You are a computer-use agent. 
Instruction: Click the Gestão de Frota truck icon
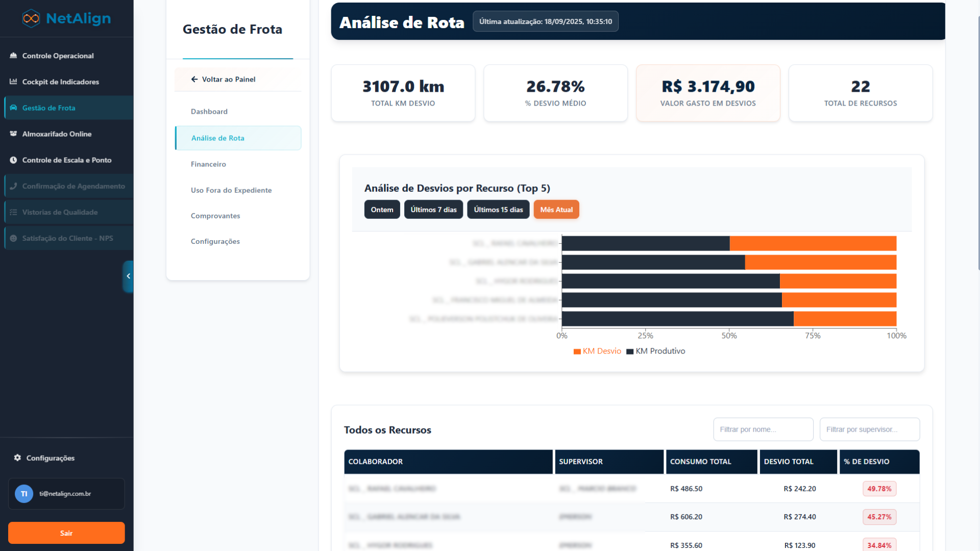(x=12, y=108)
